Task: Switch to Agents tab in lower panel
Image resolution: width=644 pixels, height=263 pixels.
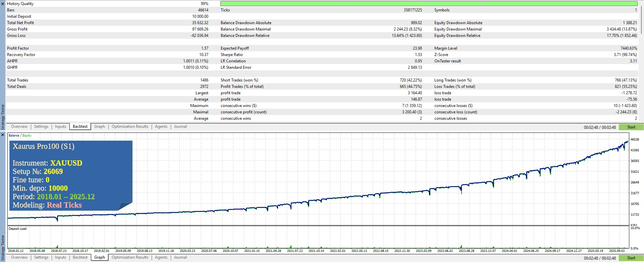Action: 161,257
